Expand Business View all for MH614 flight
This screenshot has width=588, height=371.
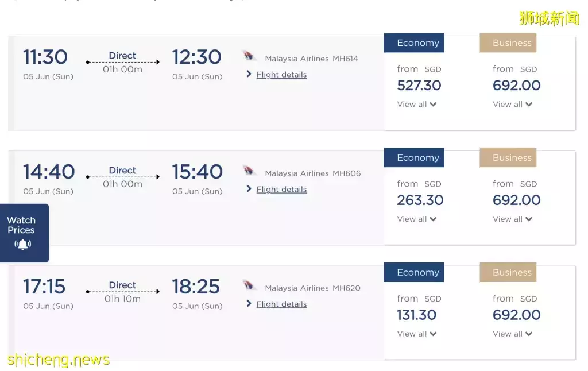pyautogui.click(x=512, y=105)
